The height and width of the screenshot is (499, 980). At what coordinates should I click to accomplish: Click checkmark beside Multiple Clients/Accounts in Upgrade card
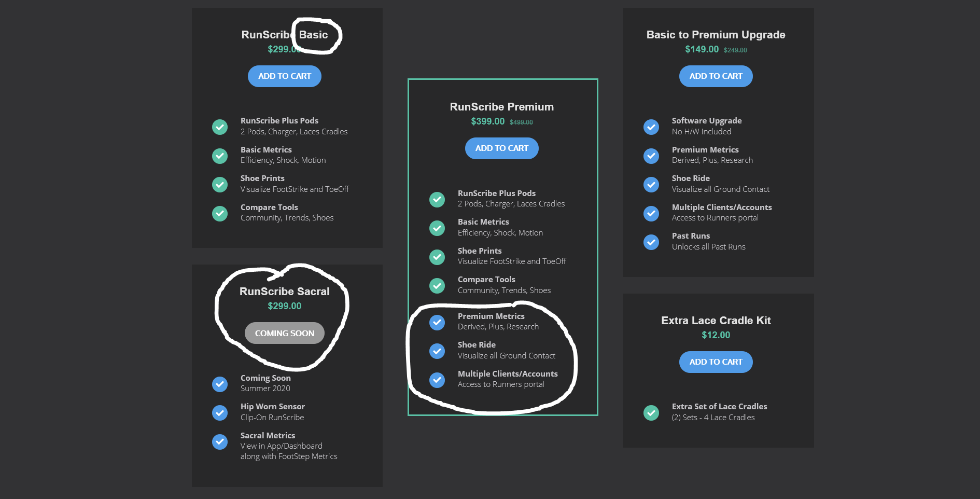tap(651, 213)
